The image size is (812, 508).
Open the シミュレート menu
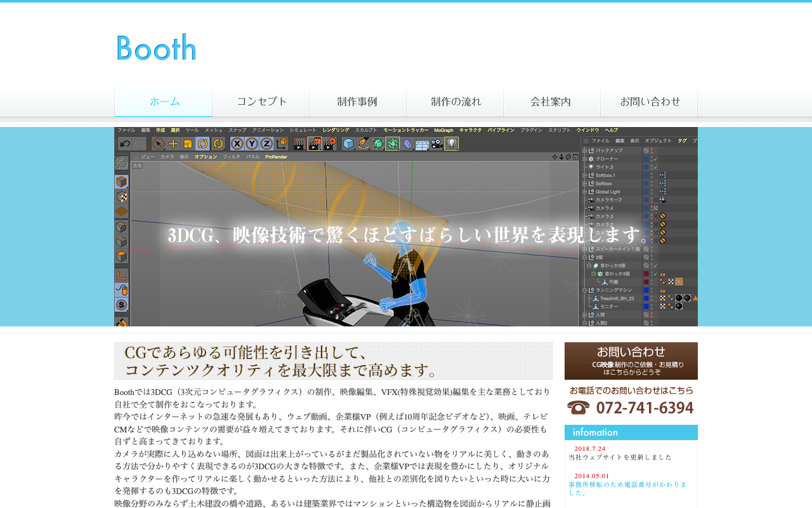click(303, 130)
